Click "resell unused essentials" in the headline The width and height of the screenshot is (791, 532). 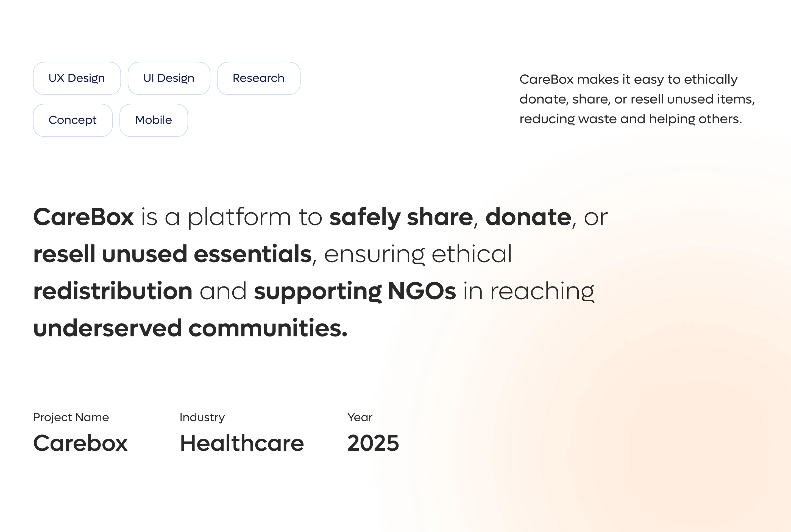click(172, 254)
